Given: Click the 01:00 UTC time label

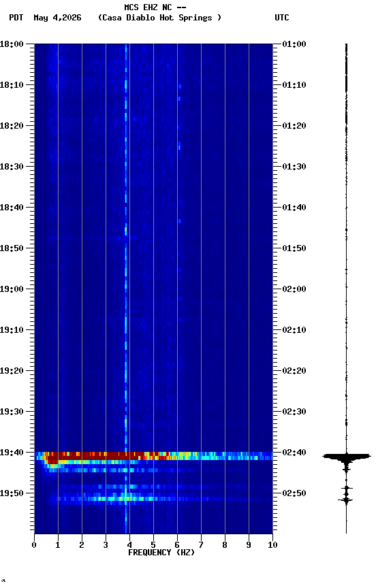Looking at the screenshot, I should [x=294, y=44].
